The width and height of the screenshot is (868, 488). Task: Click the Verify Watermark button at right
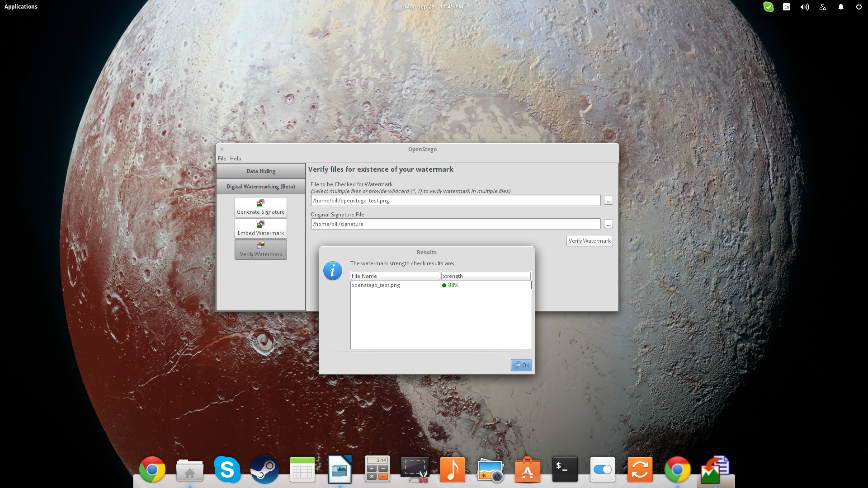[x=590, y=241]
